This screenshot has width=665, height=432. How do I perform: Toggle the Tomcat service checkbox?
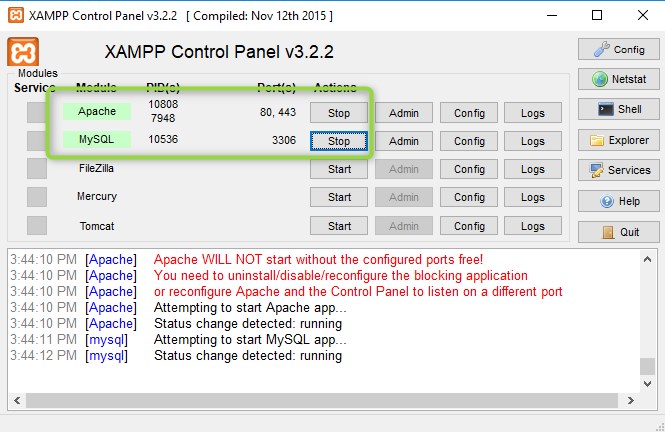pos(37,226)
